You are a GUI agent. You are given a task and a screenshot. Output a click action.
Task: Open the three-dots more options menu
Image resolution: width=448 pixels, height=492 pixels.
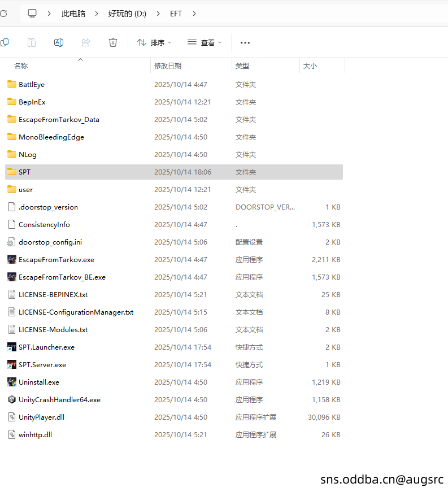point(245,42)
